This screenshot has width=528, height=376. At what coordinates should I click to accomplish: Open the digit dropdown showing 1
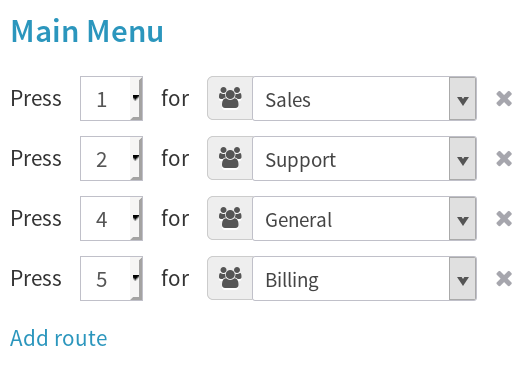pos(111,98)
